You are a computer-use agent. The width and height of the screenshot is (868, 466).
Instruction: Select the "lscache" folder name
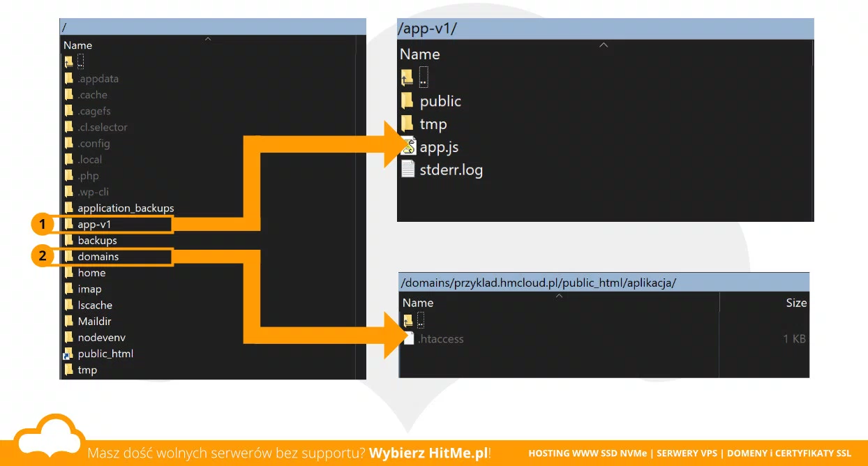[x=95, y=305]
